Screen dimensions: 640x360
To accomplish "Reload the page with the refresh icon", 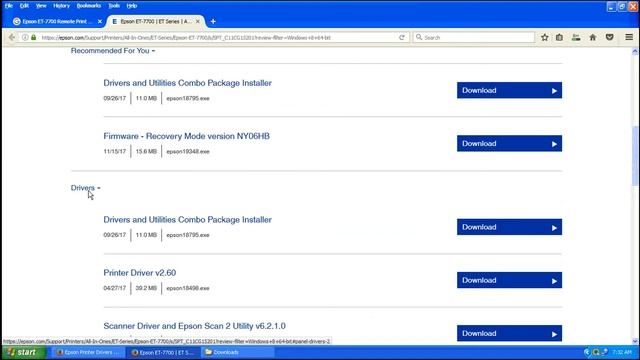I will pos(402,37).
